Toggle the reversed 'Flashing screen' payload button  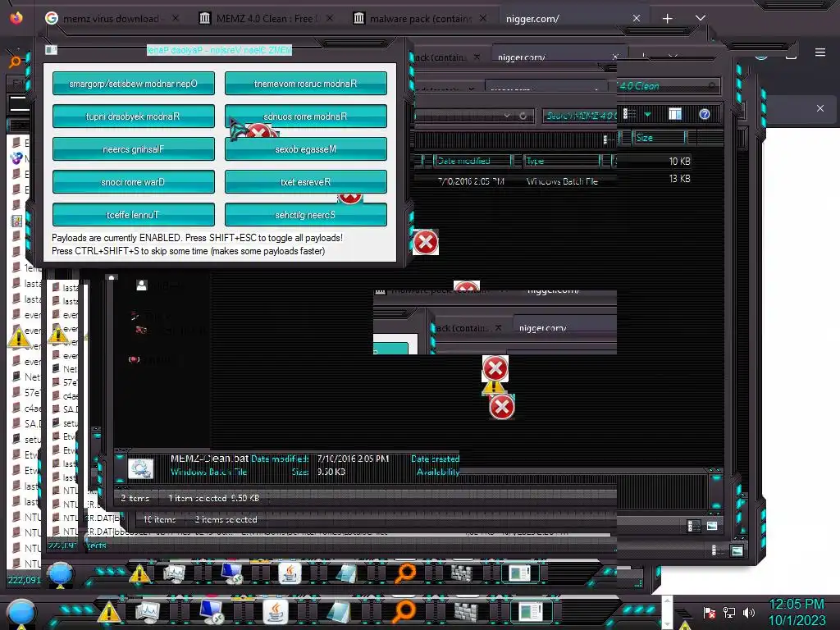click(134, 149)
